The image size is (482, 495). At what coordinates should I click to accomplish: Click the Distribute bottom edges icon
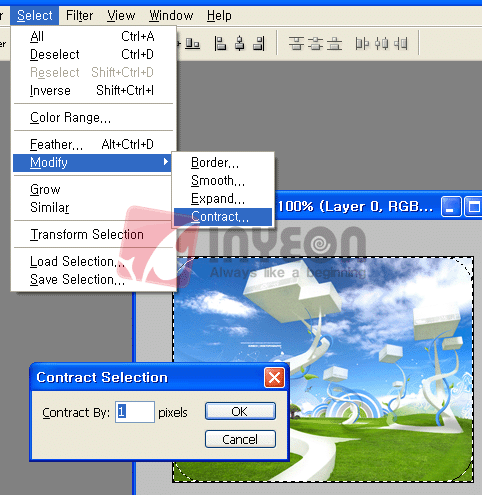pos(334,43)
